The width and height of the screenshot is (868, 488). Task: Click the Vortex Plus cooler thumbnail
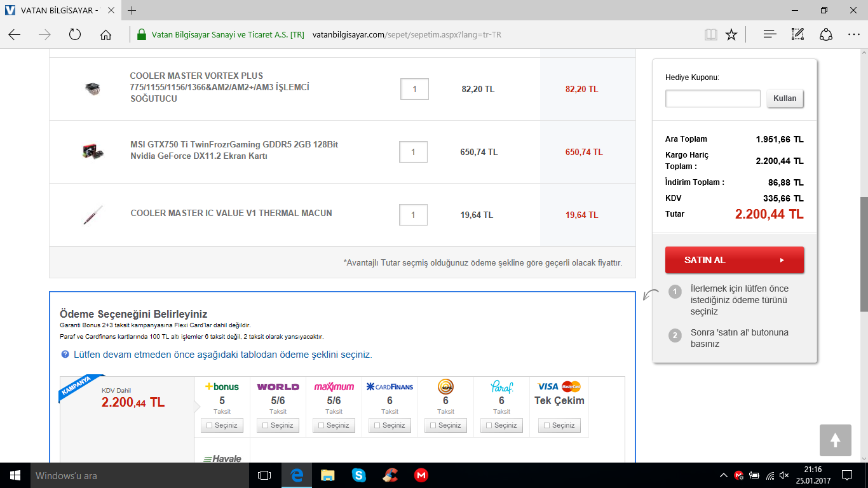[92, 89]
